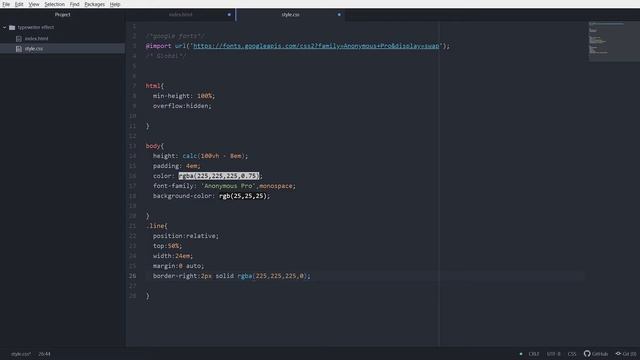Click the 'body{' selector text

pyautogui.click(x=155, y=146)
